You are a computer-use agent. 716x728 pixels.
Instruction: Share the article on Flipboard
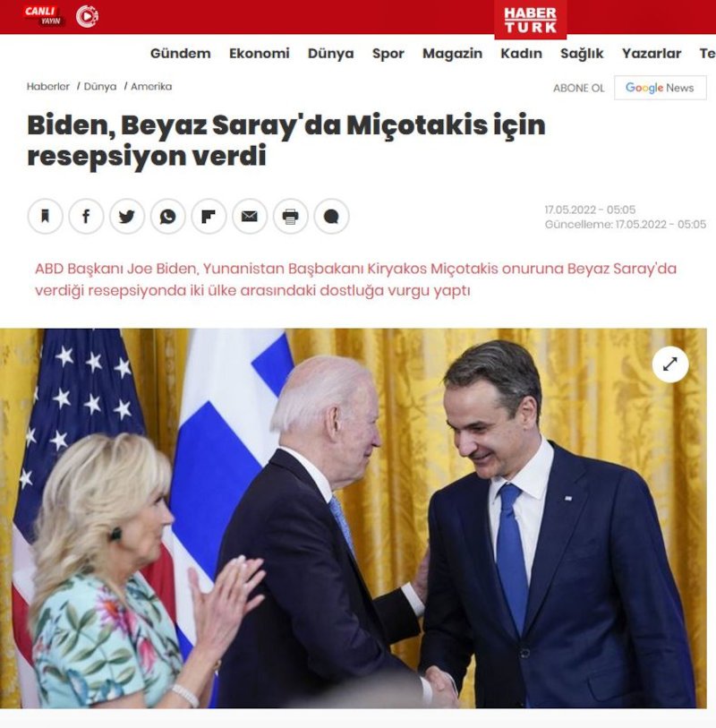(209, 217)
